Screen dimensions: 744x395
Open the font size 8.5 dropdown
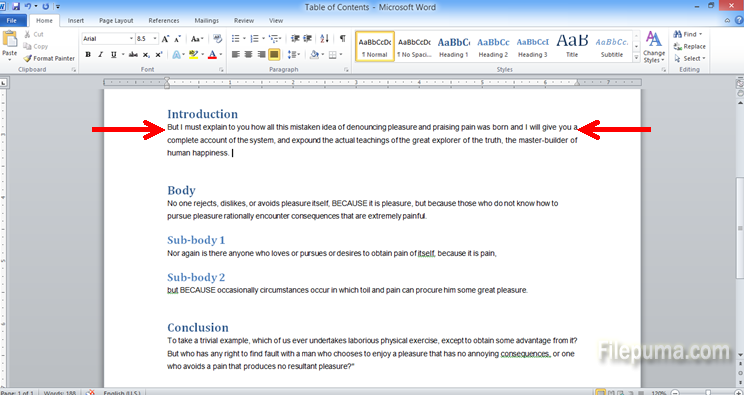pos(155,39)
